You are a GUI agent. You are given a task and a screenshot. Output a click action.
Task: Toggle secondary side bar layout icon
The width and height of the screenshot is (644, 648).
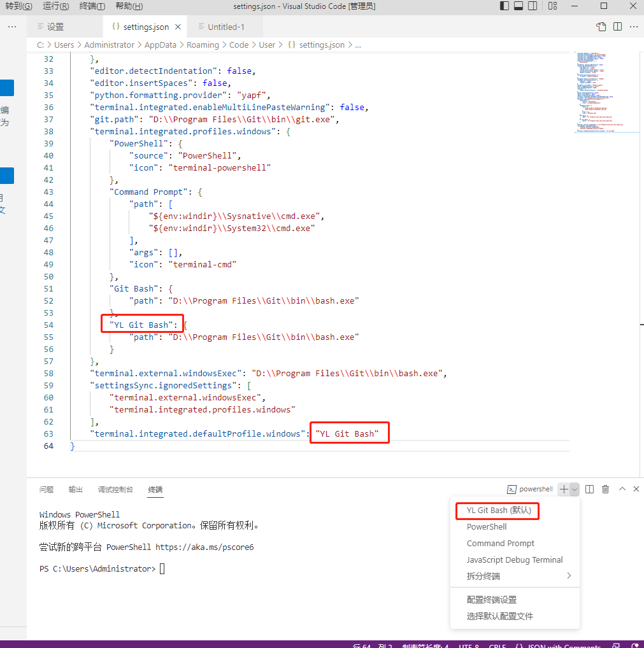(x=533, y=6)
